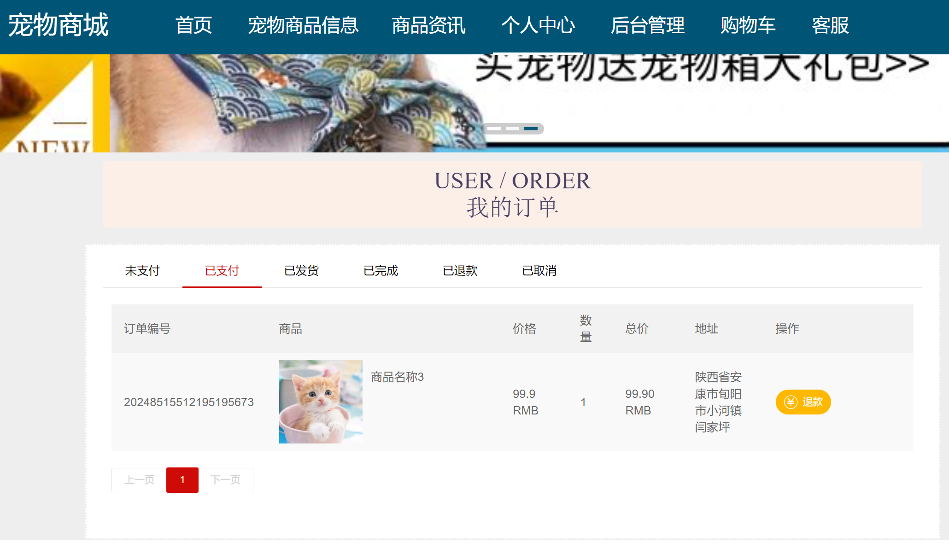Viewport: 949px width, 560px height.
Task: Open the 商品资讯 product news section
Action: (x=428, y=26)
